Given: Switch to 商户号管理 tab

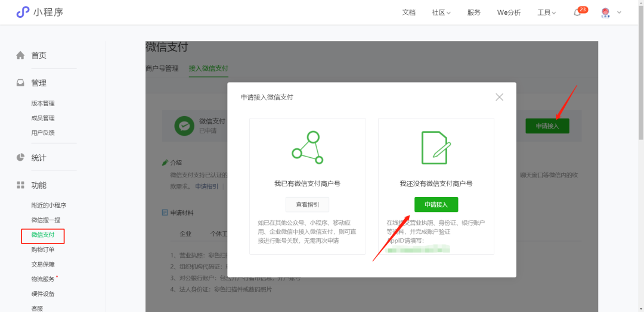Looking at the screenshot, I should [162, 68].
